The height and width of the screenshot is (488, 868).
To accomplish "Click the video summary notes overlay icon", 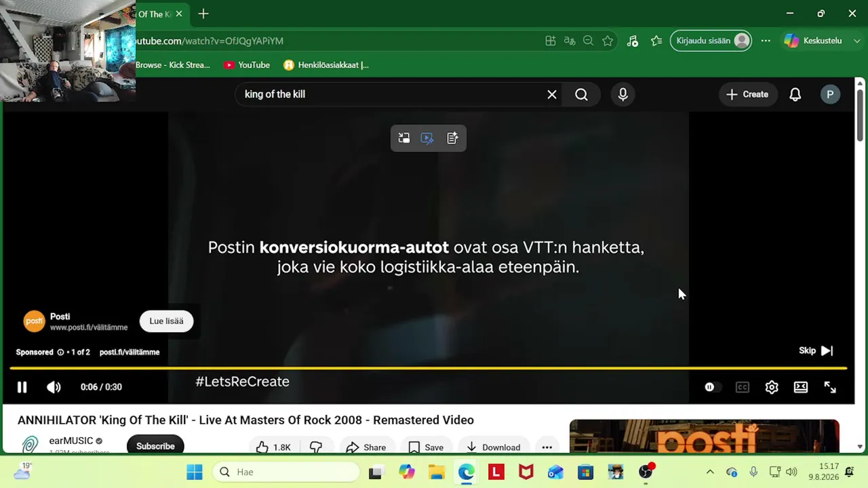I will point(452,138).
